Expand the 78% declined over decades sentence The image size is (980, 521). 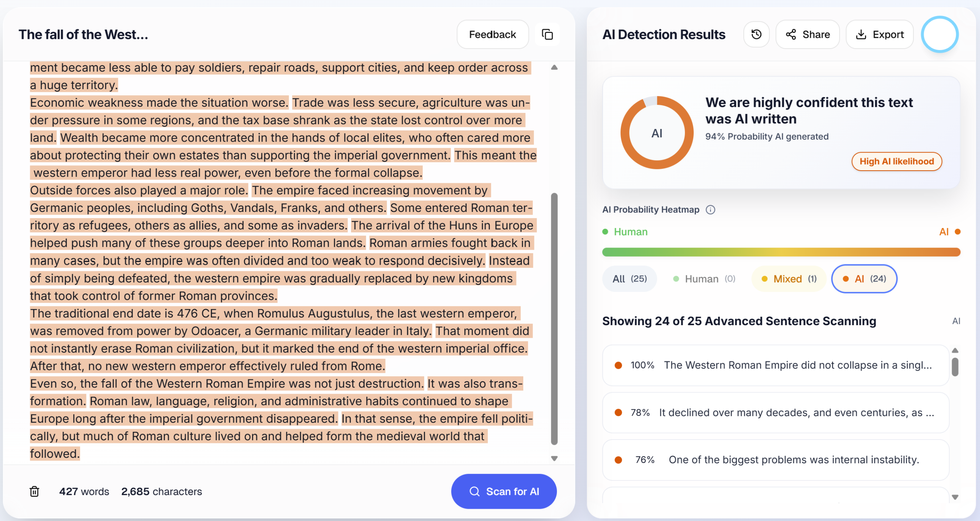pos(776,412)
